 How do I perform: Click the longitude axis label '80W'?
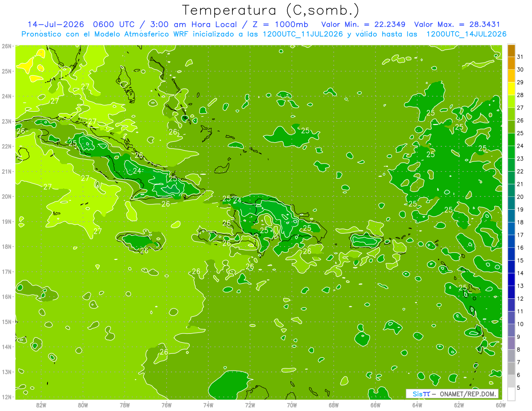(83, 405)
